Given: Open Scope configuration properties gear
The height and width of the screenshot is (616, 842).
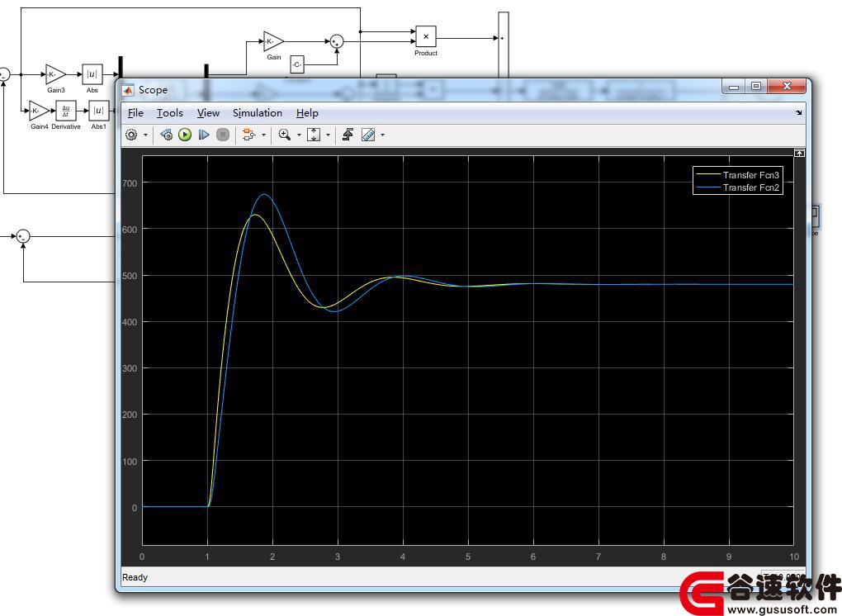Looking at the screenshot, I should pos(131,135).
